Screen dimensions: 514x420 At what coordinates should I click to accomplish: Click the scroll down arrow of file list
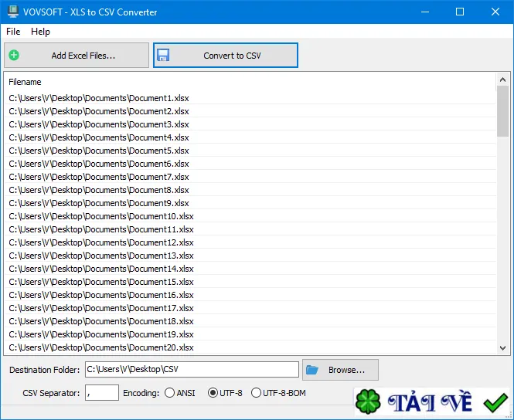click(502, 348)
